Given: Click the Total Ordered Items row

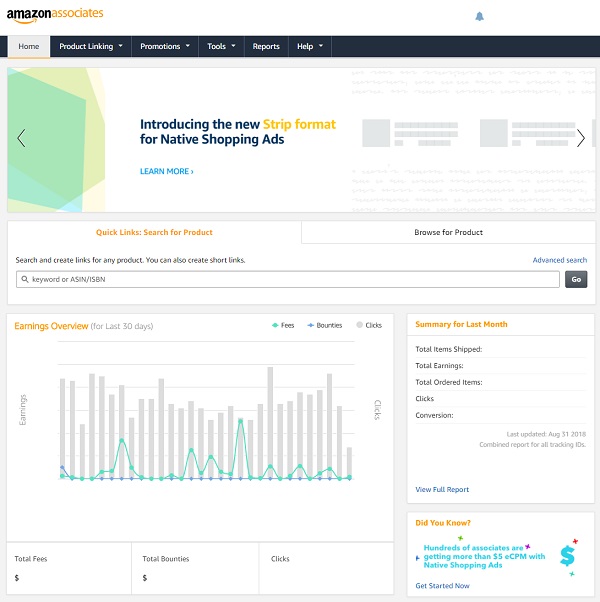Looking at the screenshot, I should pyautogui.click(x=501, y=382).
